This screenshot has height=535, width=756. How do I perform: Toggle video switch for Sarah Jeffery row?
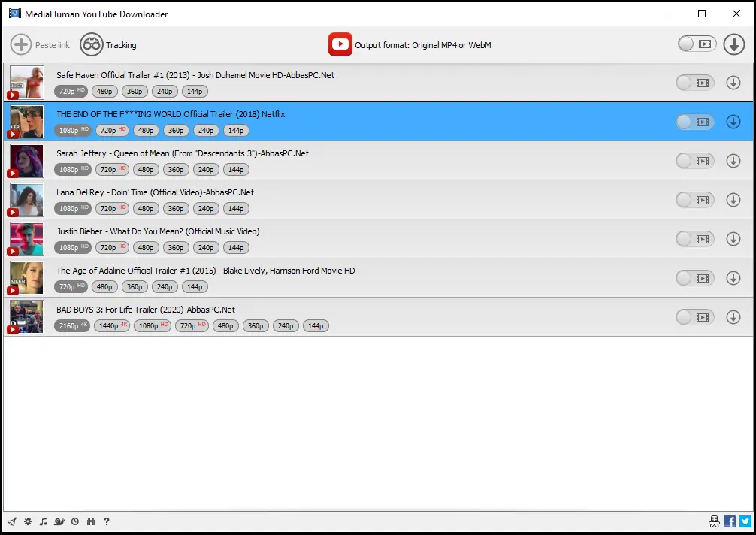(x=695, y=161)
